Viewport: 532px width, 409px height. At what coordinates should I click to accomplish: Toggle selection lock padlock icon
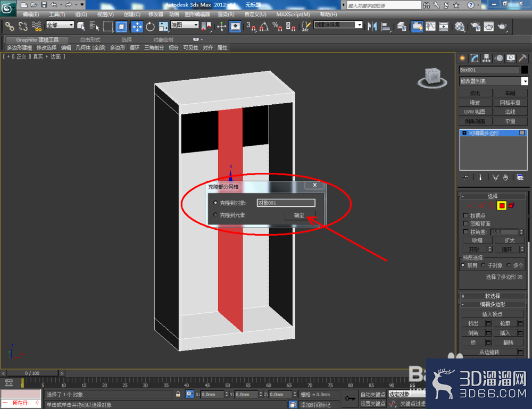coord(178,394)
